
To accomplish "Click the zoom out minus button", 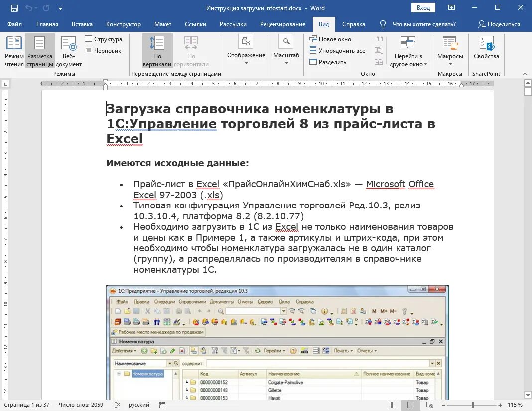I will (443, 405).
